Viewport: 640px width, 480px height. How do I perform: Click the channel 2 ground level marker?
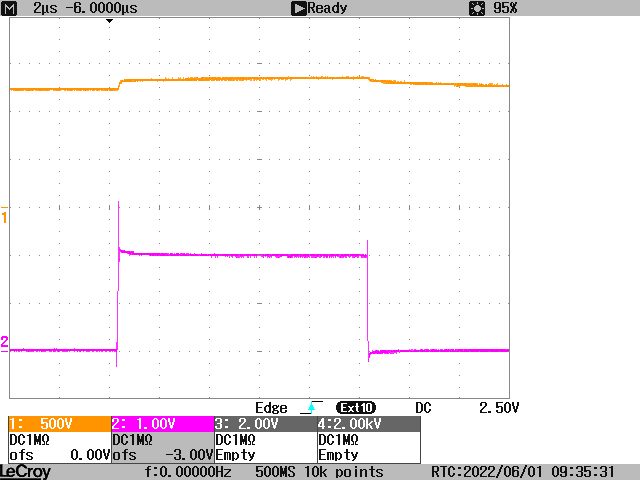pyautogui.click(x=4, y=342)
